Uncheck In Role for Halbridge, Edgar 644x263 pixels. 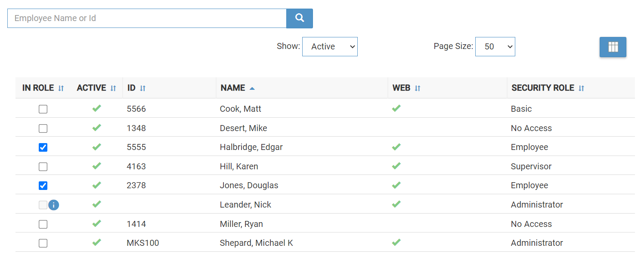pyautogui.click(x=43, y=147)
